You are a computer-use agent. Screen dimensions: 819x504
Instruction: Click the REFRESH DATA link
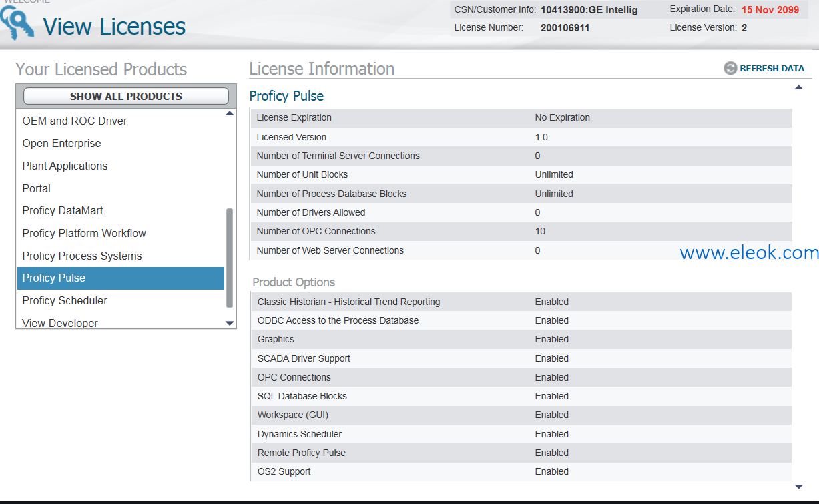[x=772, y=68]
